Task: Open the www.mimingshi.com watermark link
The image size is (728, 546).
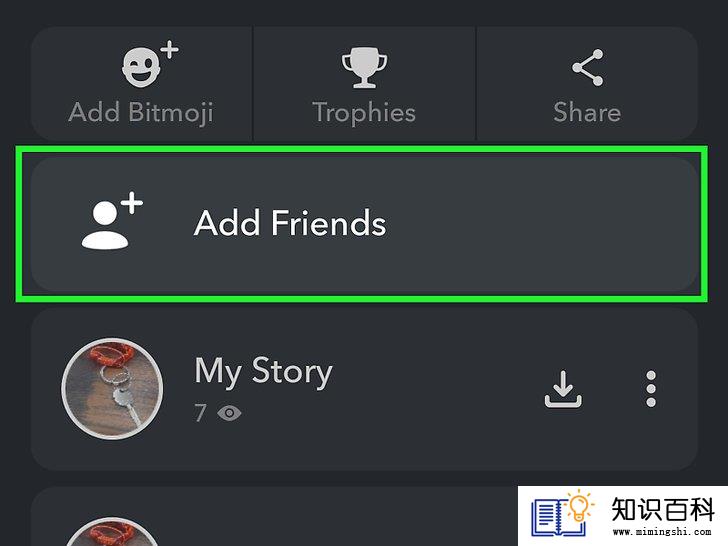Action: (662, 531)
